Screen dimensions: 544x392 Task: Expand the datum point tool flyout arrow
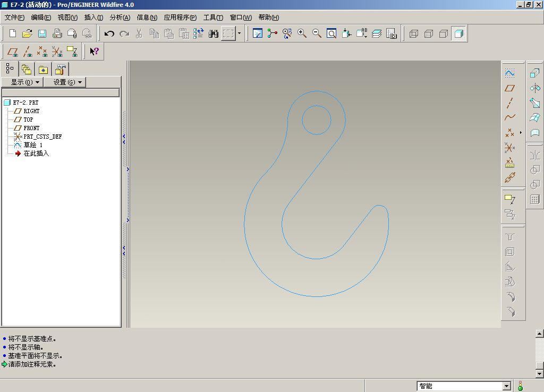pos(521,132)
